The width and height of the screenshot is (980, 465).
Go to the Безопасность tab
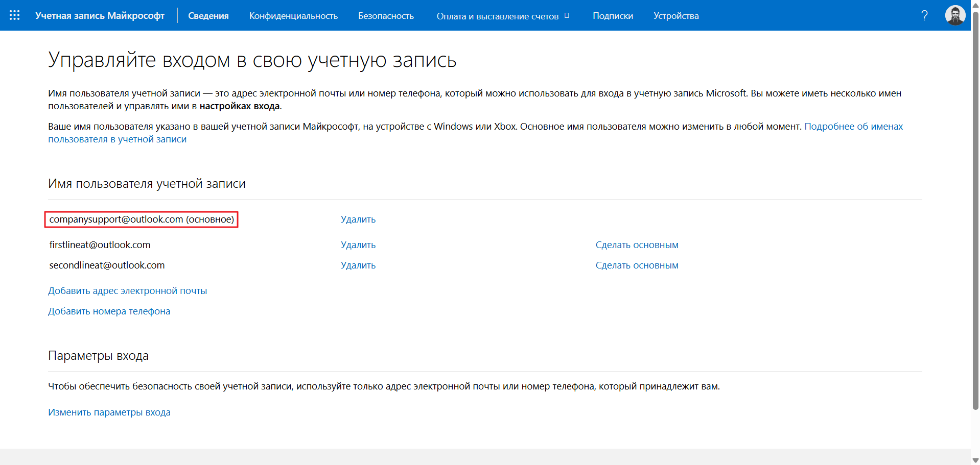tap(386, 16)
